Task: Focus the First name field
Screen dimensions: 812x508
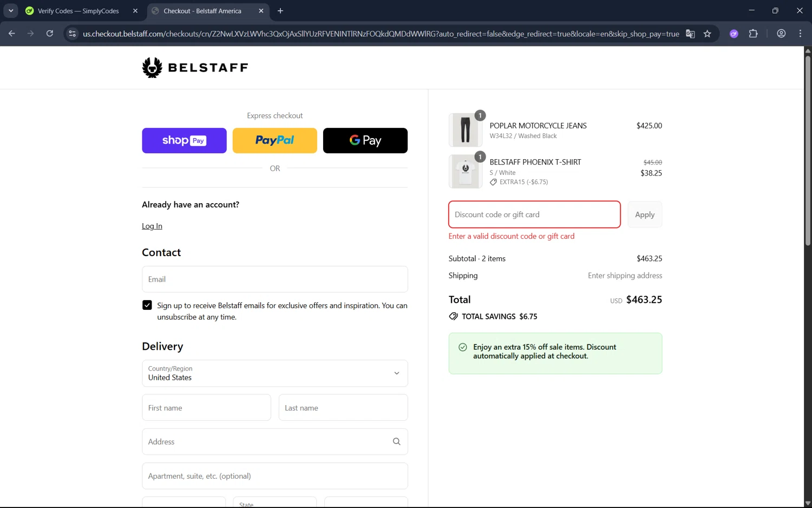Action: click(206, 408)
